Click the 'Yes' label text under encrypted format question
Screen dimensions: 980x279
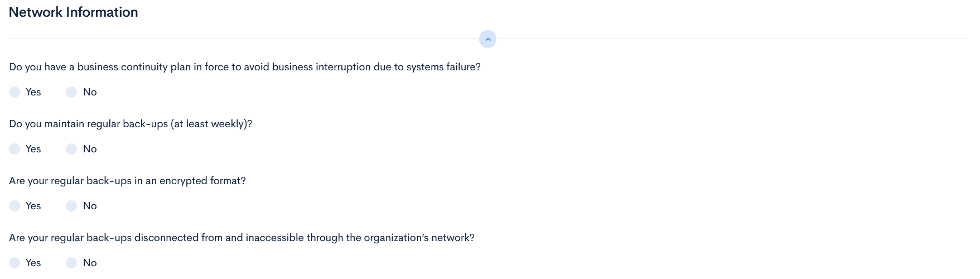pos(33,206)
